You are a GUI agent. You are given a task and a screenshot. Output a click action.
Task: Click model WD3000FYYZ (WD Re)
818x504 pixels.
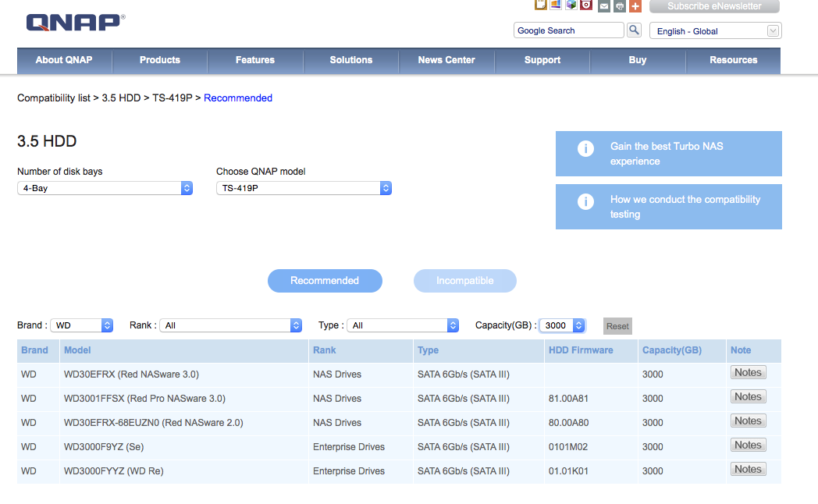tap(114, 471)
